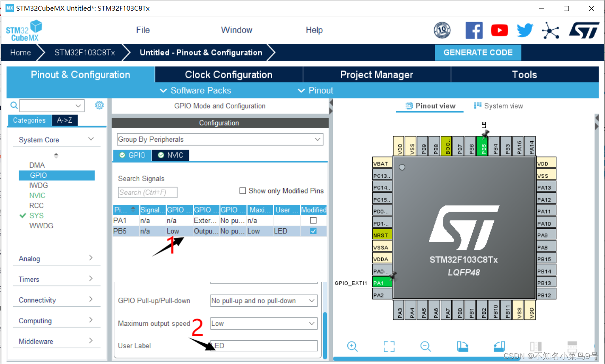Select RCC in System Core list

(x=37, y=206)
